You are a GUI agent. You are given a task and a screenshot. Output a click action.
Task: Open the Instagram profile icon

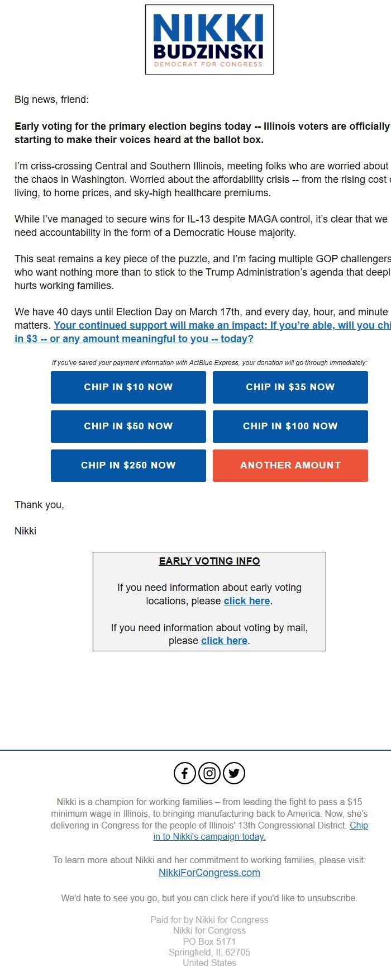tap(209, 774)
